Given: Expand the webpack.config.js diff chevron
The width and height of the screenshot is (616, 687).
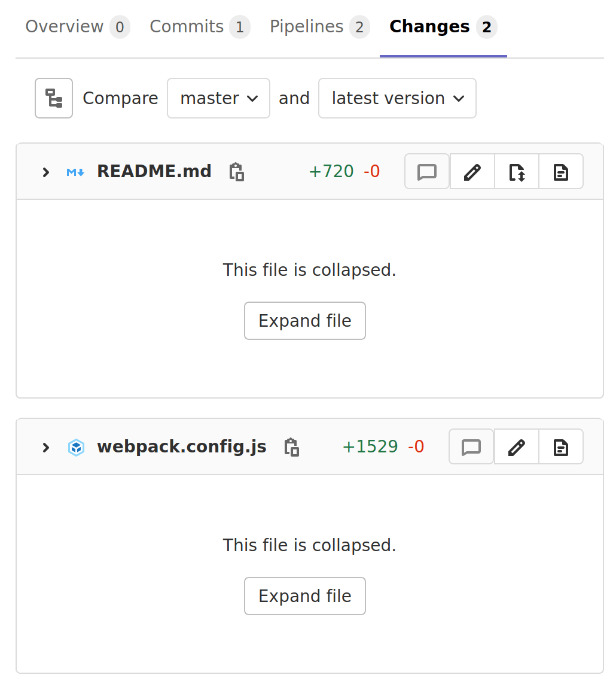Looking at the screenshot, I should 45,447.
